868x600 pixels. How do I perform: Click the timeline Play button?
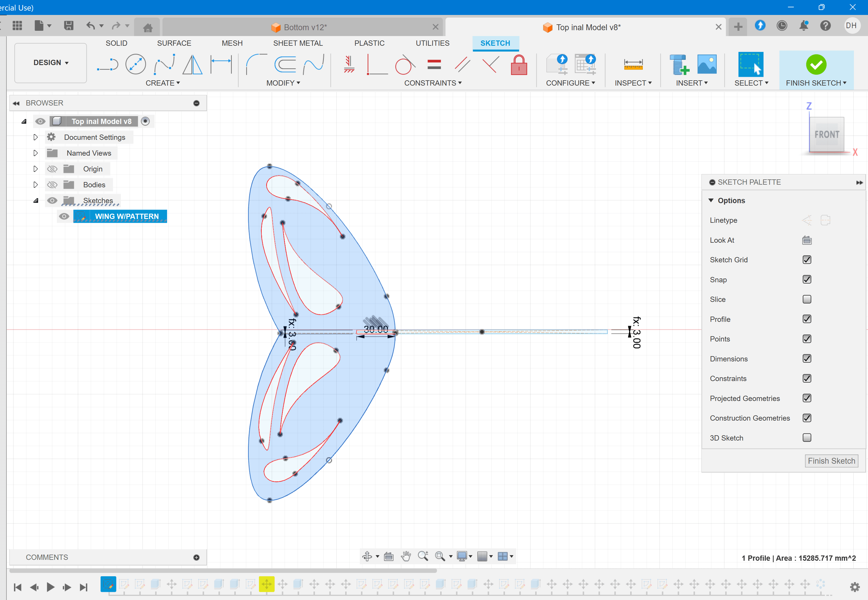pos(50,587)
